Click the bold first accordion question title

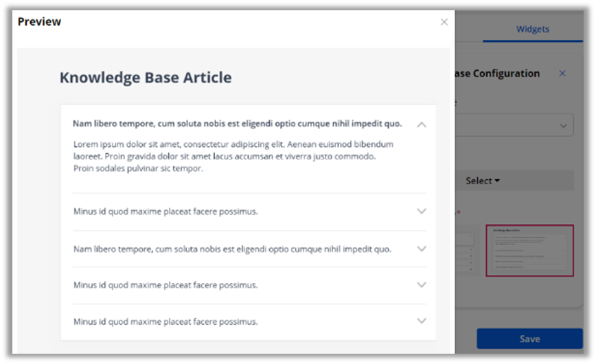pos(238,124)
